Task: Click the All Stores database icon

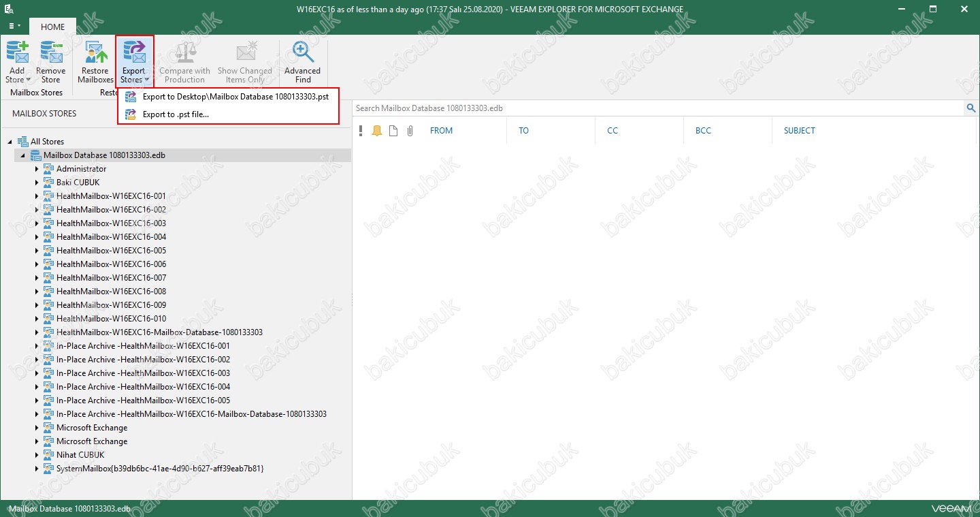Action: [22, 142]
